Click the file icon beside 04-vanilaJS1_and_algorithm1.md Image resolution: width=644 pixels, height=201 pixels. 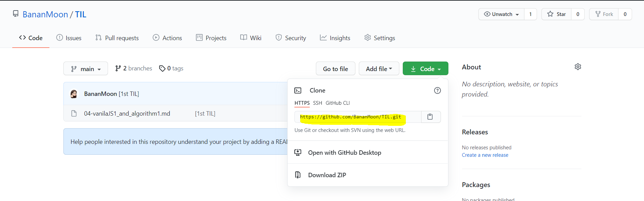pyautogui.click(x=74, y=114)
